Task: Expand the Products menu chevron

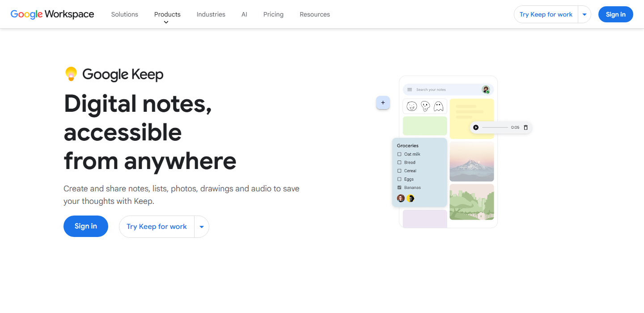Action: pos(166,22)
